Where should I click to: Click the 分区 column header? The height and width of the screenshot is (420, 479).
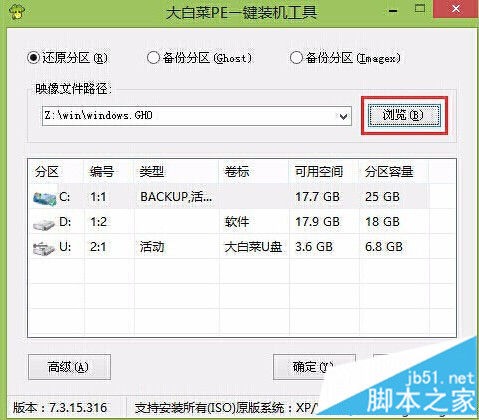[x=56, y=172]
